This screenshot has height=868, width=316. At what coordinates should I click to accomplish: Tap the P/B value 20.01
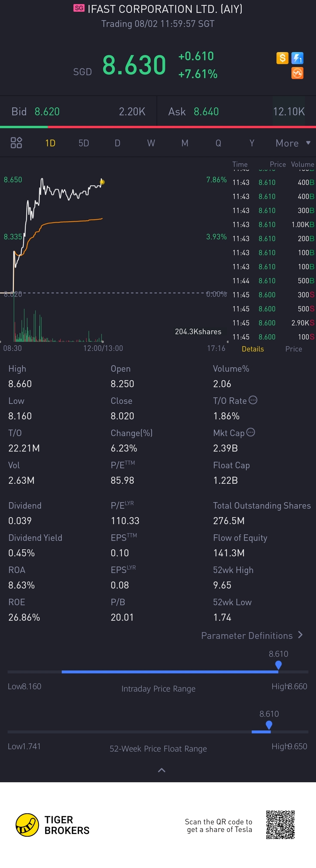pyautogui.click(x=122, y=617)
